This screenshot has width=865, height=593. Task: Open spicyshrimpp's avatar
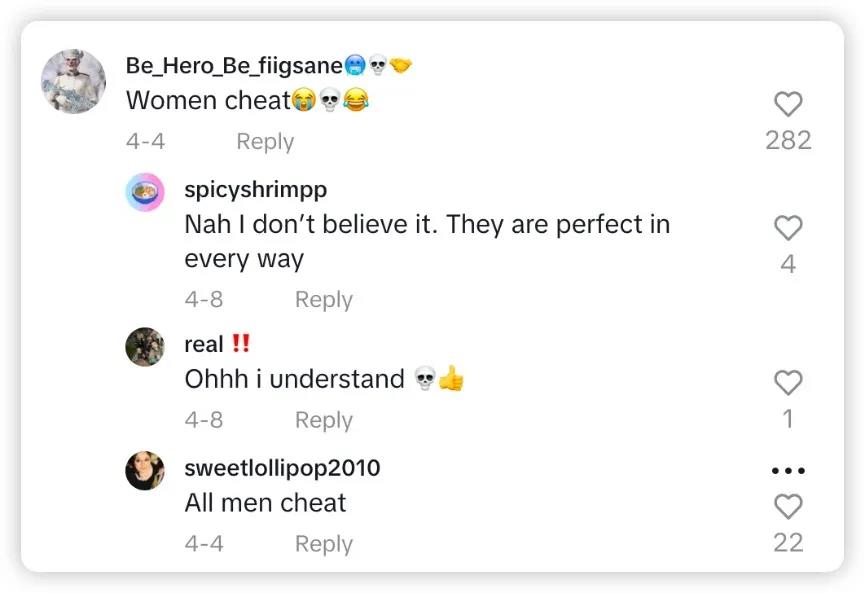(x=145, y=192)
